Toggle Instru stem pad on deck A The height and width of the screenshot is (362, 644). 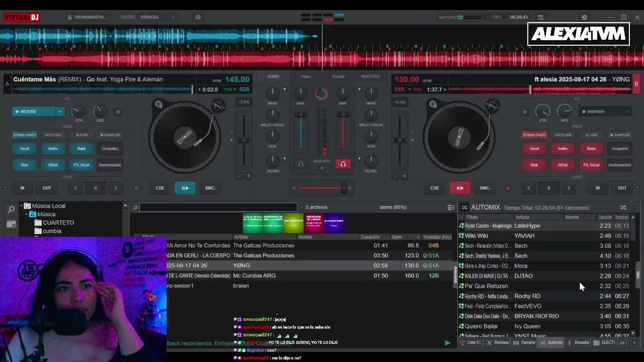pyautogui.click(x=53, y=148)
